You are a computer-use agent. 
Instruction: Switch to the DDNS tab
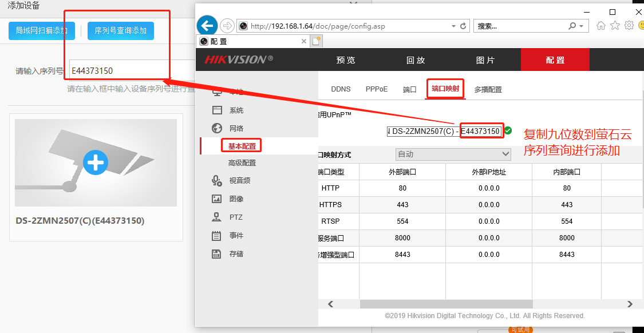(x=341, y=89)
